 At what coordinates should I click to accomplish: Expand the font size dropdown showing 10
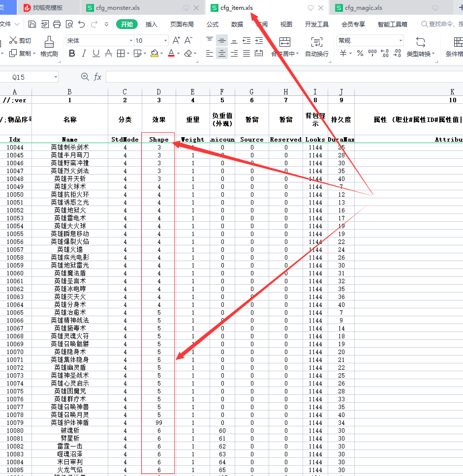pos(153,41)
